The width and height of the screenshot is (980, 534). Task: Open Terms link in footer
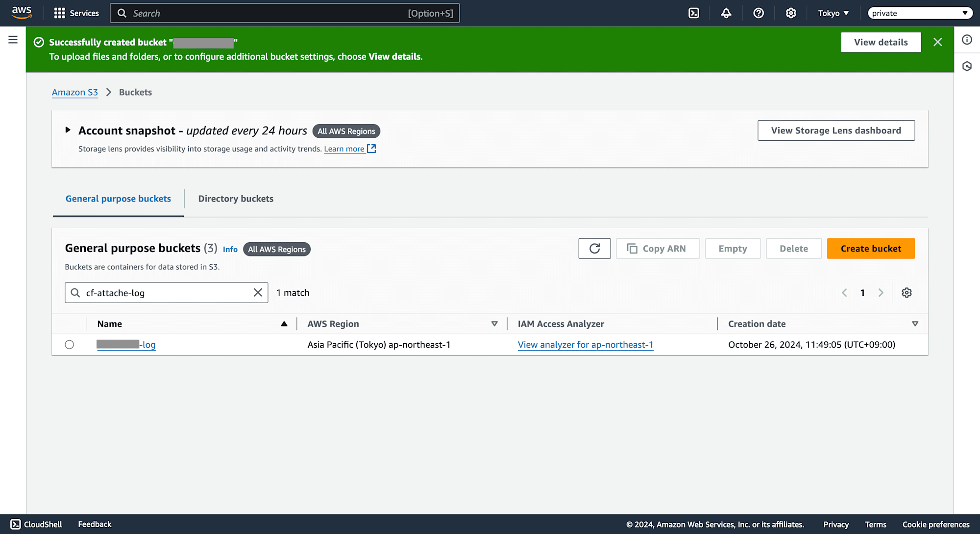click(x=876, y=524)
